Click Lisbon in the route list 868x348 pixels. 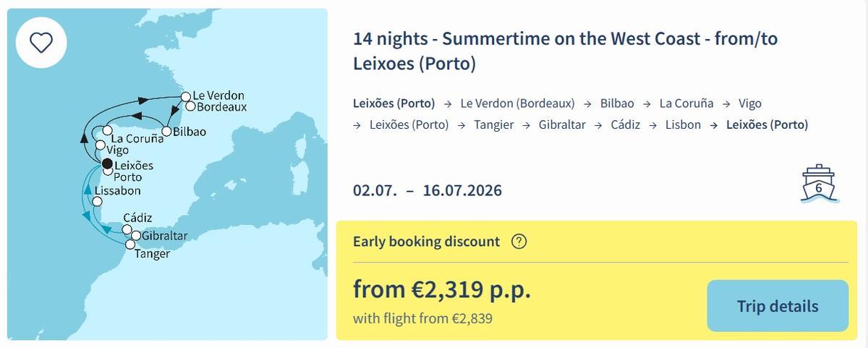point(683,124)
